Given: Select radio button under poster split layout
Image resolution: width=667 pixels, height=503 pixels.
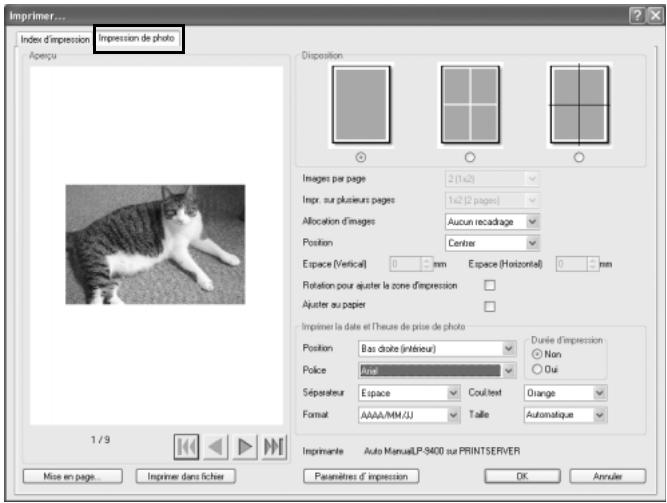Looking at the screenshot, I should tap(579, 157).
